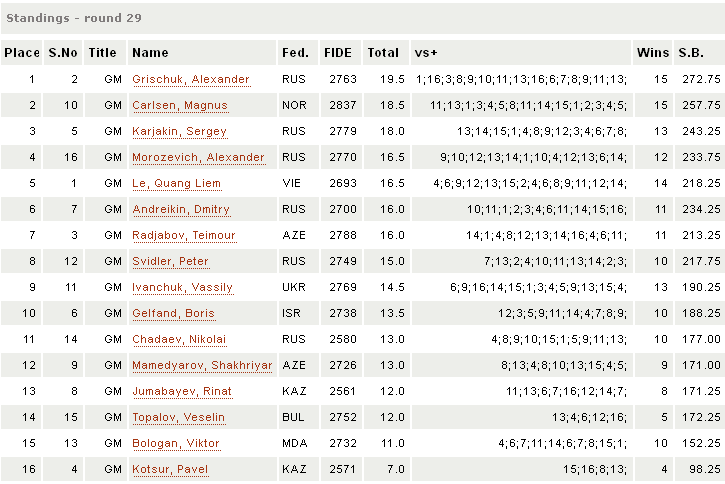The width and height of the screenshot is (725, 484).
Task: Click Carlsen, Magnus name link
Action: click(180, 106)
